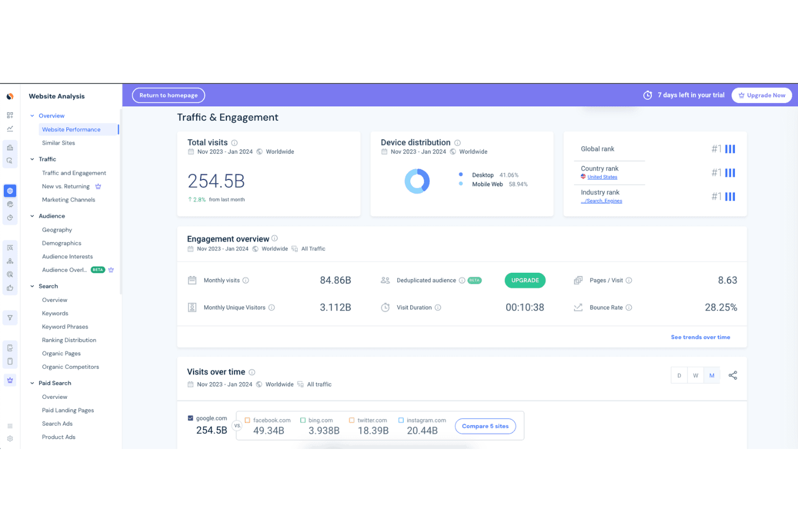The height and width of the screenshot is (532, 798).
Task: Check the twitter.com checkbox
Action: click(352, 420)
